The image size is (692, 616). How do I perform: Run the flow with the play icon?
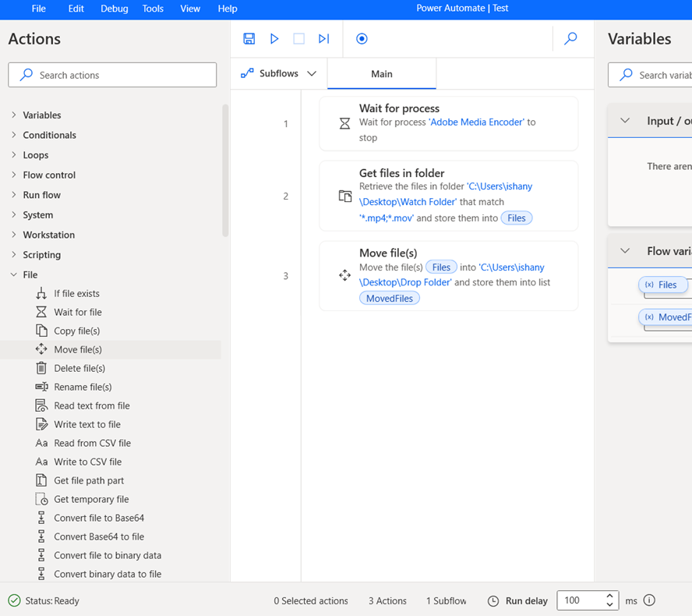pos(274,39)
